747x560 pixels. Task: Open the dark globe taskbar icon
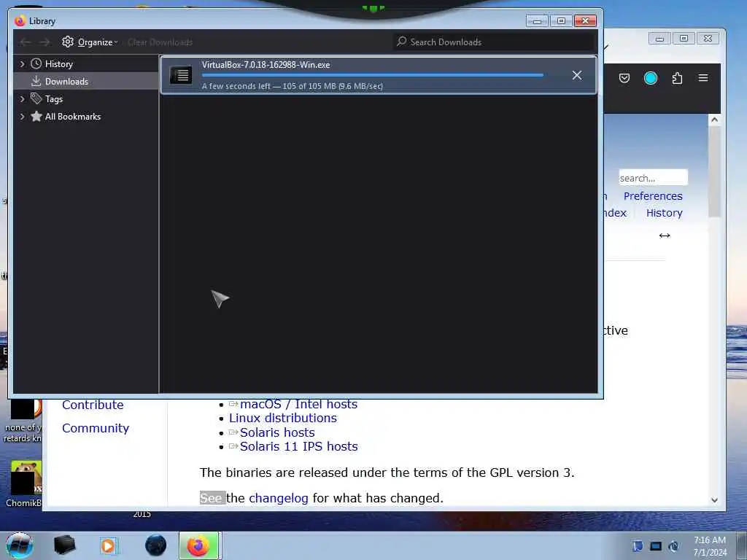156,545
